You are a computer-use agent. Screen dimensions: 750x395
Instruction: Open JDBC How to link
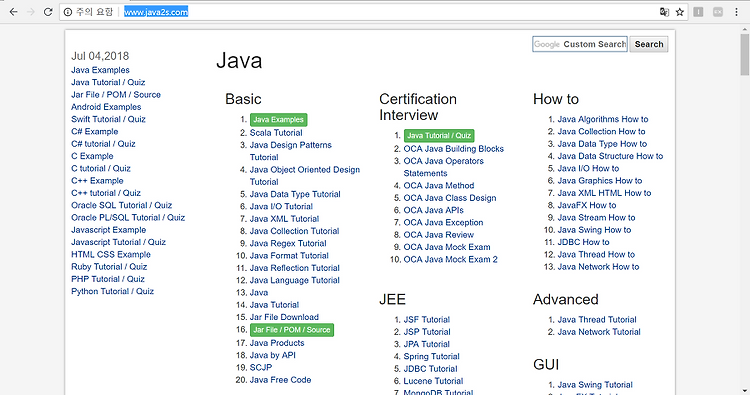584,242
